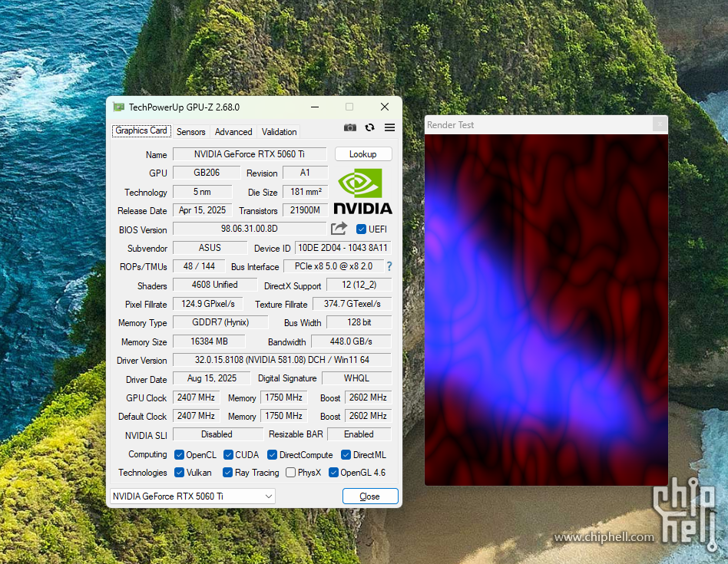Click the Resizable BAR value Enabled

pos(359,434)
